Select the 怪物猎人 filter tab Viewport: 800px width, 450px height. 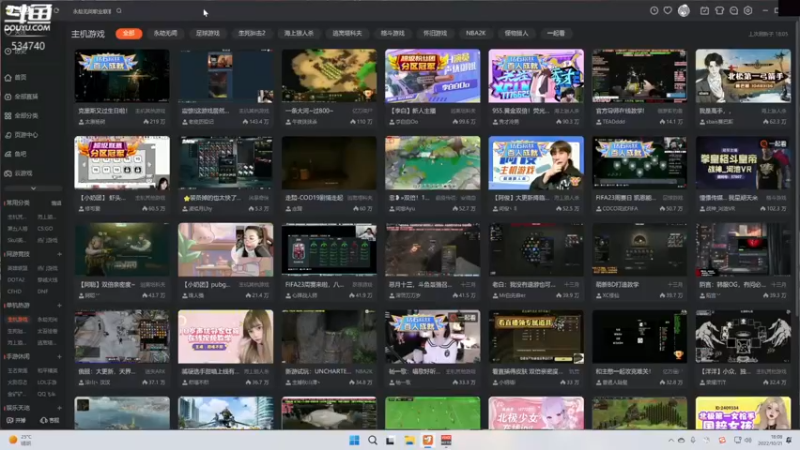point(516,33)
